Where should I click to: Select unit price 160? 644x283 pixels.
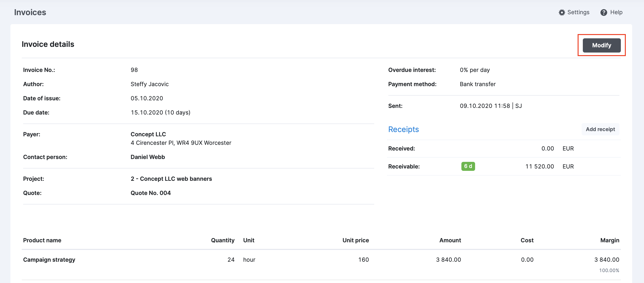pyautogui.click(x=363, y=260)
